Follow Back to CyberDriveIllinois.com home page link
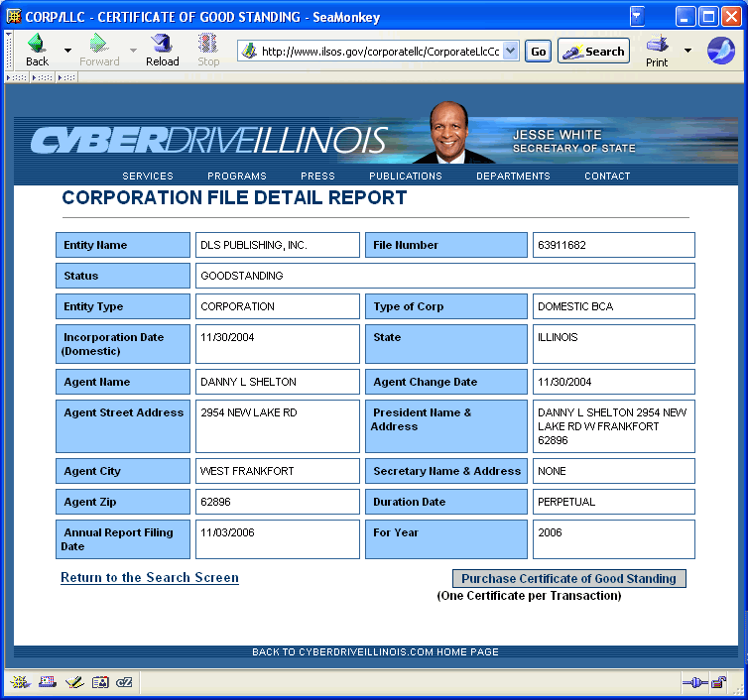 click(375, 651)
